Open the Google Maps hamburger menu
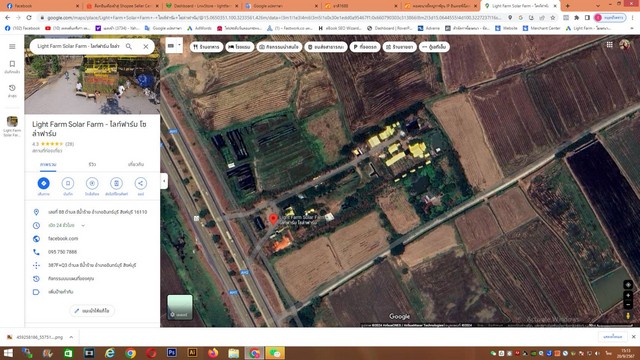Screen dimensions: 640x360 [12, 47]
